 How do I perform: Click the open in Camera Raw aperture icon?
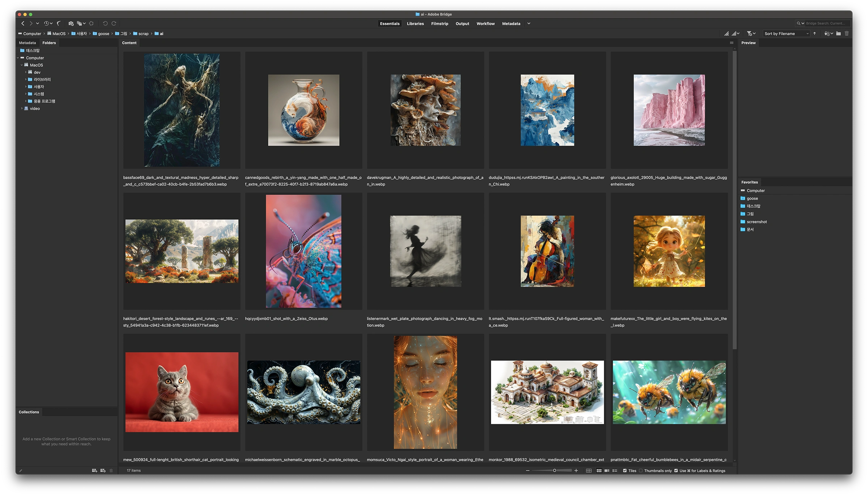pyautogui.click(x=92, y=24)
